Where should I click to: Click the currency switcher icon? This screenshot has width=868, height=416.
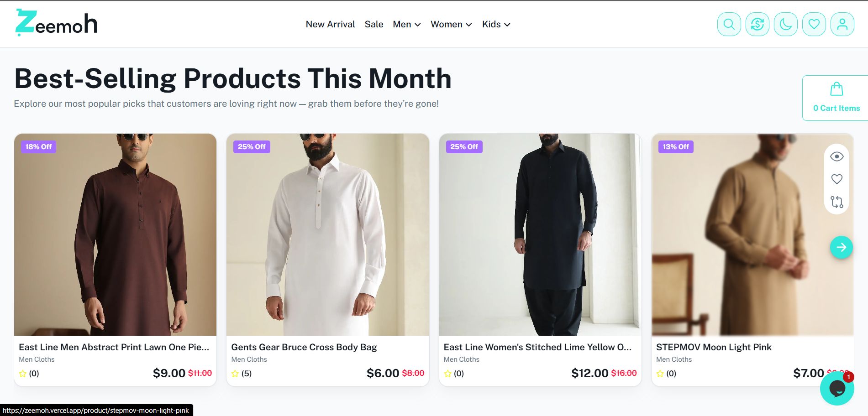[x=757, y=24]
